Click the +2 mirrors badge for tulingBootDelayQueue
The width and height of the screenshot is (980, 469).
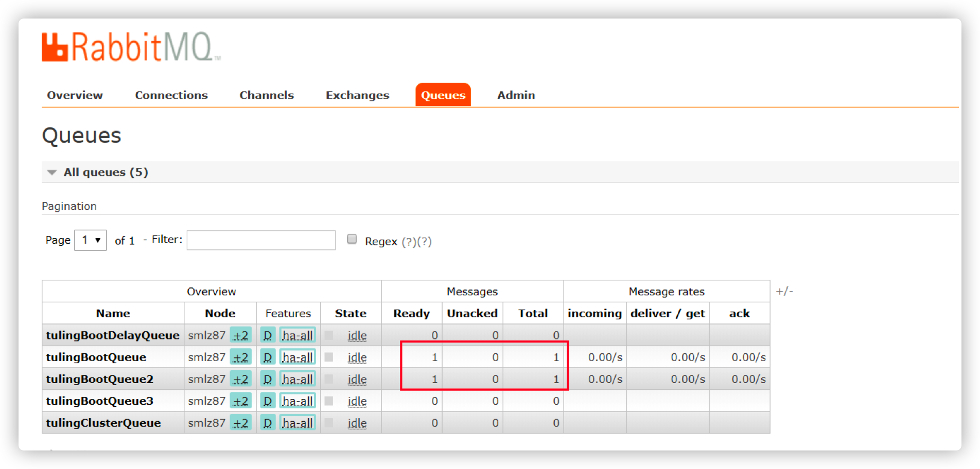point(241,335)
